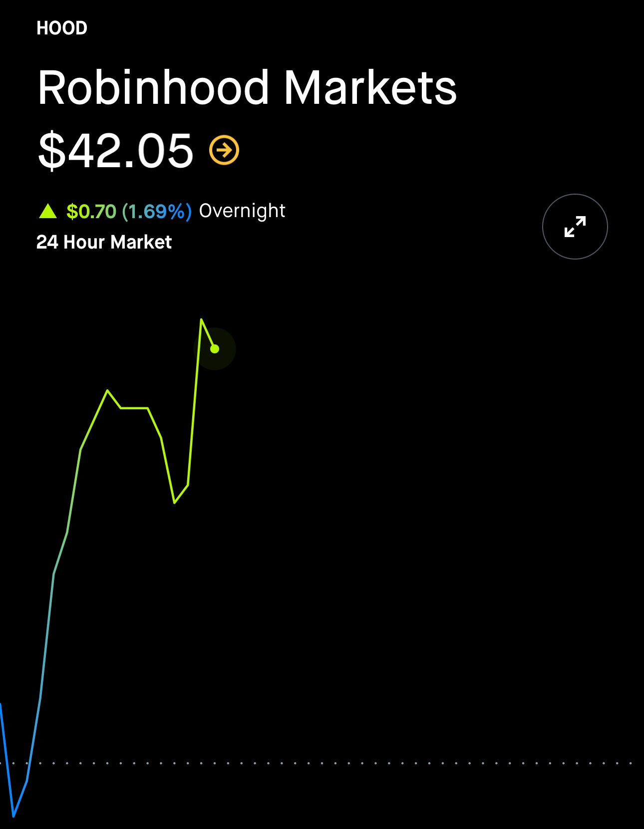This screenshot has width=644, height=829.
Task: Select the glowing current price dot on chart
Action: point(215,349)
